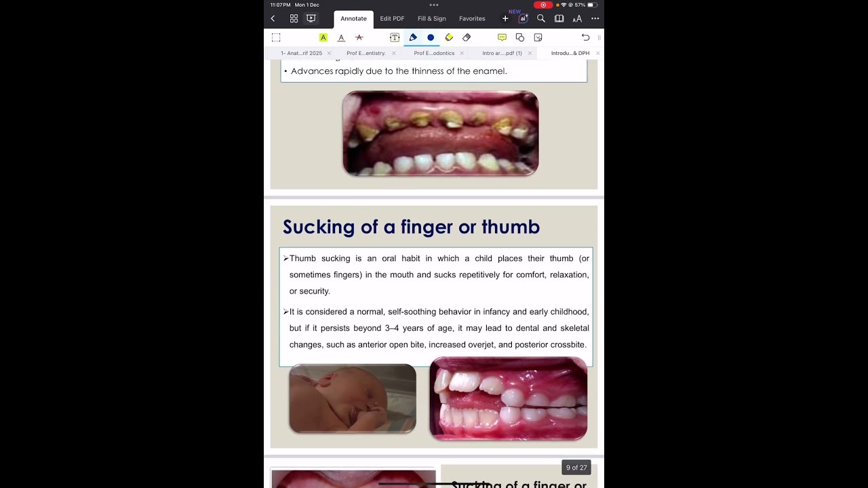Viewport: 868px width, 488px height.
Task: Open the three-dot more options menu
Action: [595, 19]
